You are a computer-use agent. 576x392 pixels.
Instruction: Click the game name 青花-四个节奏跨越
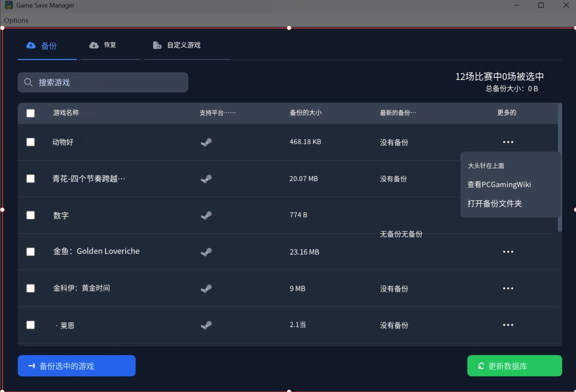click(x=89, y=179)
